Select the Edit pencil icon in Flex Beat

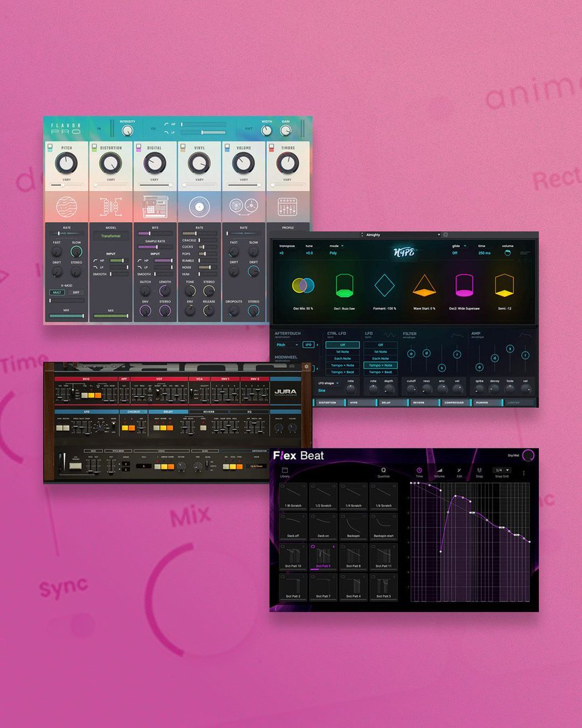[x=460, y=470]
